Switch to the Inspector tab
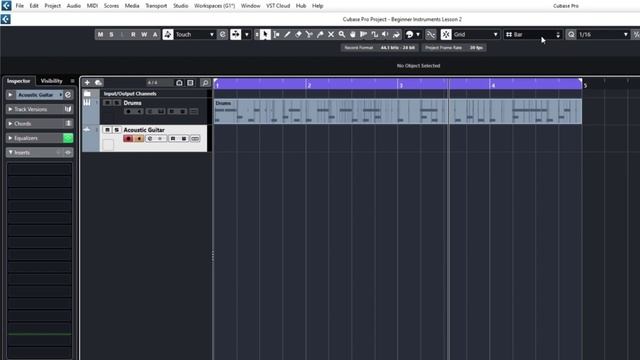The height and width of the screenshot is (360, 640). (x=19, y=81)
